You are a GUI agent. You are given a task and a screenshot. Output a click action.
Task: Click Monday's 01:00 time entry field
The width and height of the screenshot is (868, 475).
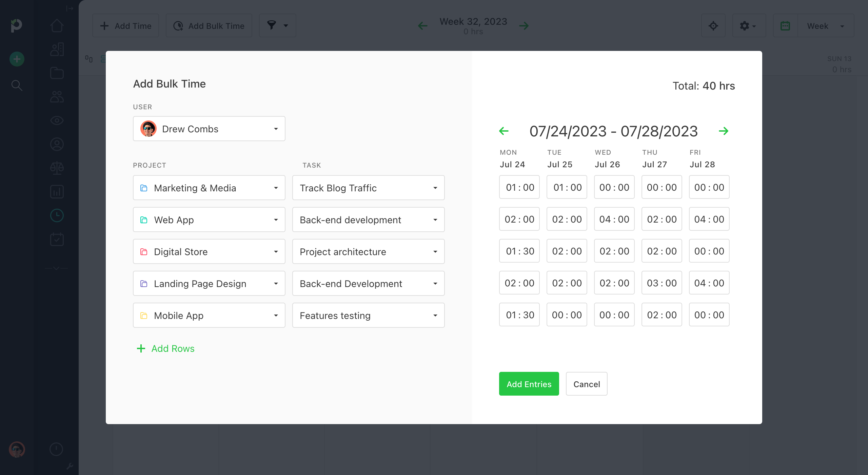[519, 187]
